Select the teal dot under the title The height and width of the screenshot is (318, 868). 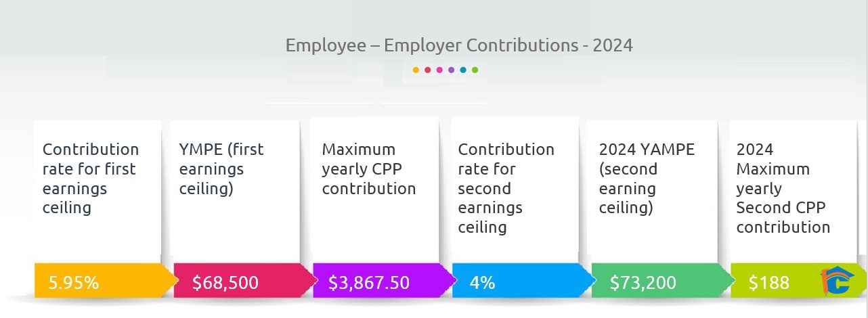point(463,70)
